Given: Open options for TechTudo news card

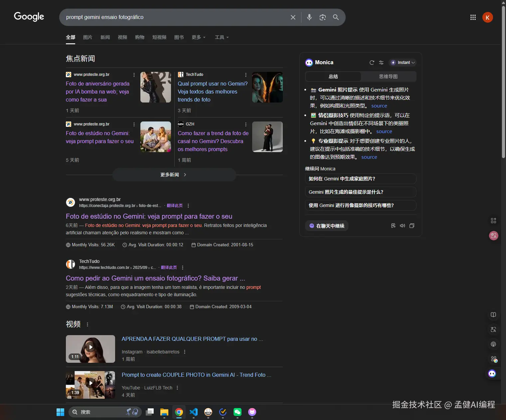Looking at the screenshot, I should click(x=246, y=75).
